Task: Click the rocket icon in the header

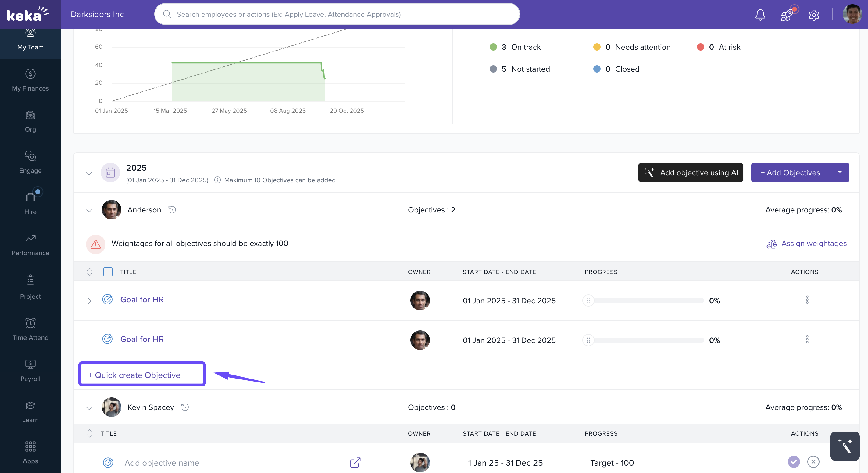Action: point(787,15)
